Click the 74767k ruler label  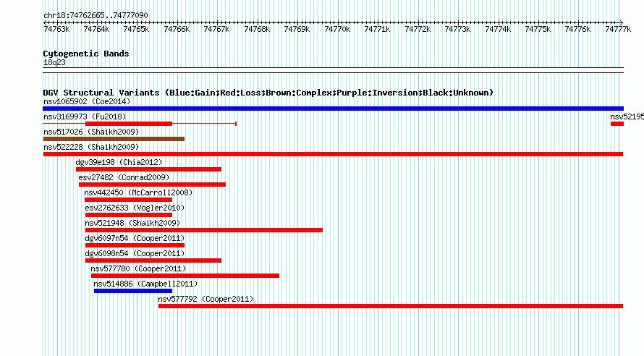point(216,30)
